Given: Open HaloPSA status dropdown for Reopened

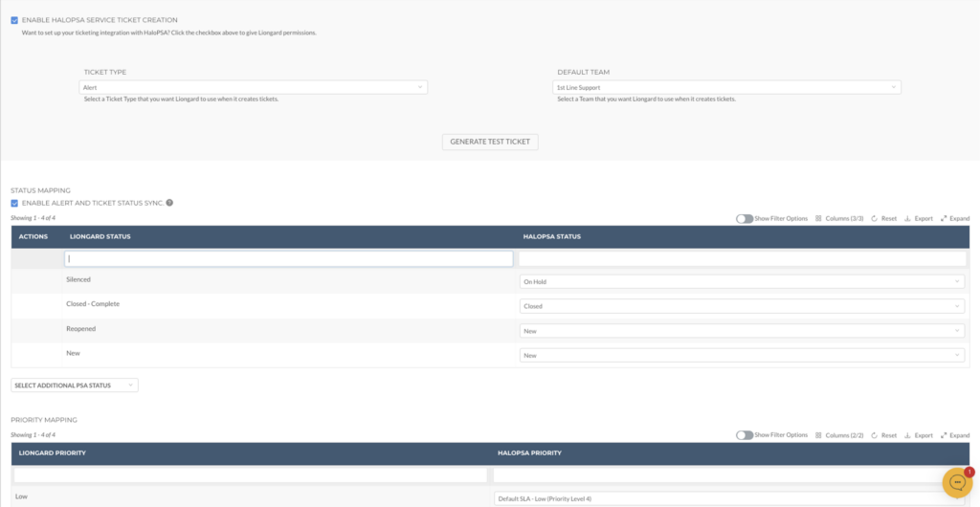Looking at the screenshot, I should [742, 331].
